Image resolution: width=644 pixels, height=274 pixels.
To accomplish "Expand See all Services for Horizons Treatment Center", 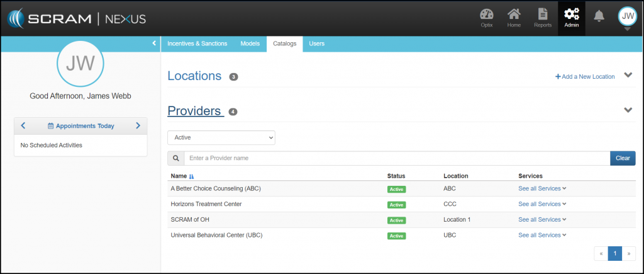I will point(541,204).
